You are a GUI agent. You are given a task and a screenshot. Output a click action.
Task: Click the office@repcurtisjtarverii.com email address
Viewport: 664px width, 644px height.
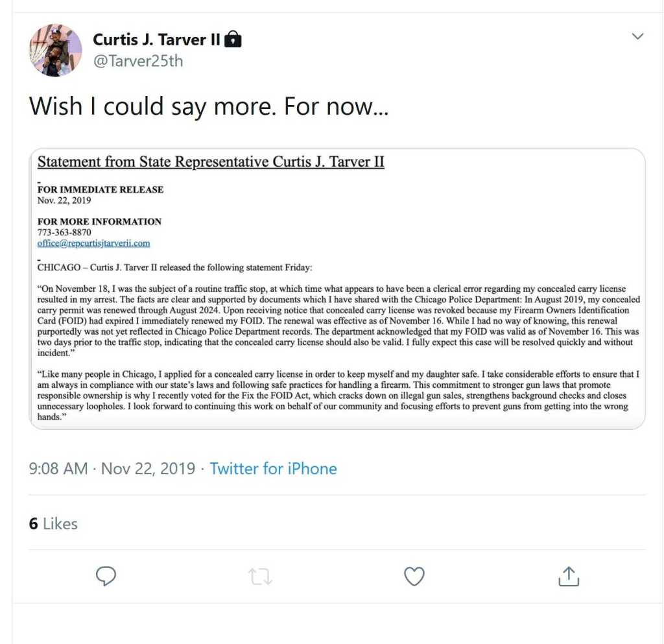(x=93, y=243)
